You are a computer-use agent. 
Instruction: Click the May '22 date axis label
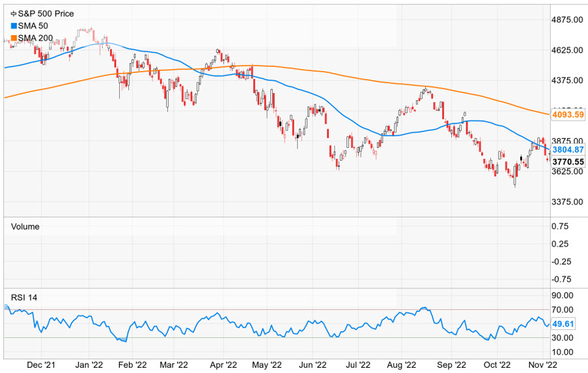266,365
